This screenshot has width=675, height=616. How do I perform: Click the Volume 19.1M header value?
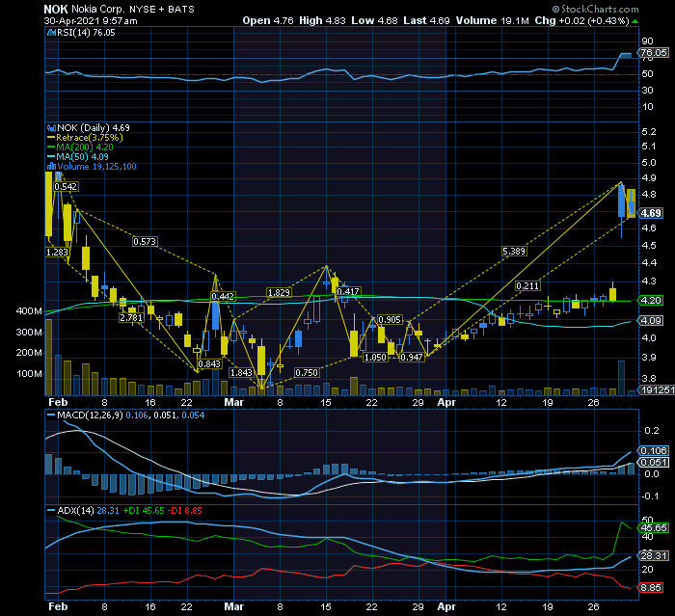point(492,20)
